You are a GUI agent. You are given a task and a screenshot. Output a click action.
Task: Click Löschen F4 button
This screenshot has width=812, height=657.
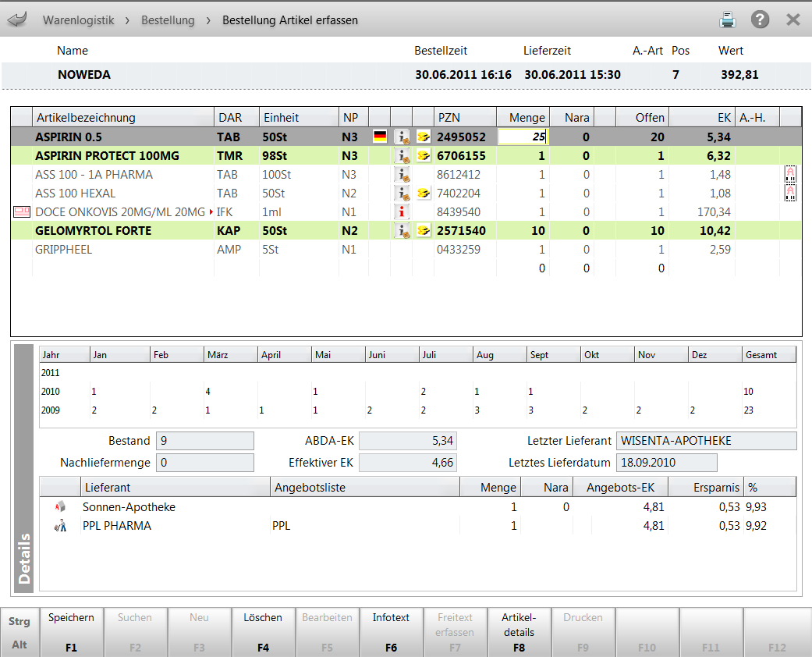[263, 632]
